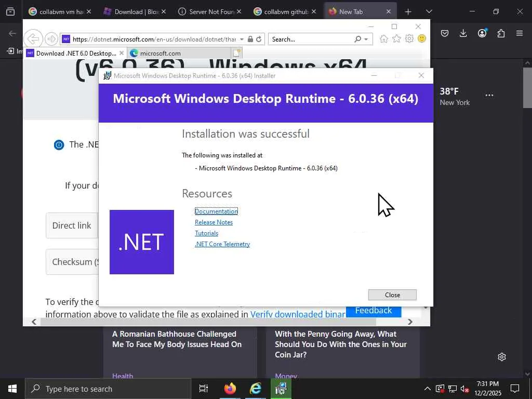Expand IE search provider dropdown arrow
Viewport: 532px width, 399px height.
point(366,39)
